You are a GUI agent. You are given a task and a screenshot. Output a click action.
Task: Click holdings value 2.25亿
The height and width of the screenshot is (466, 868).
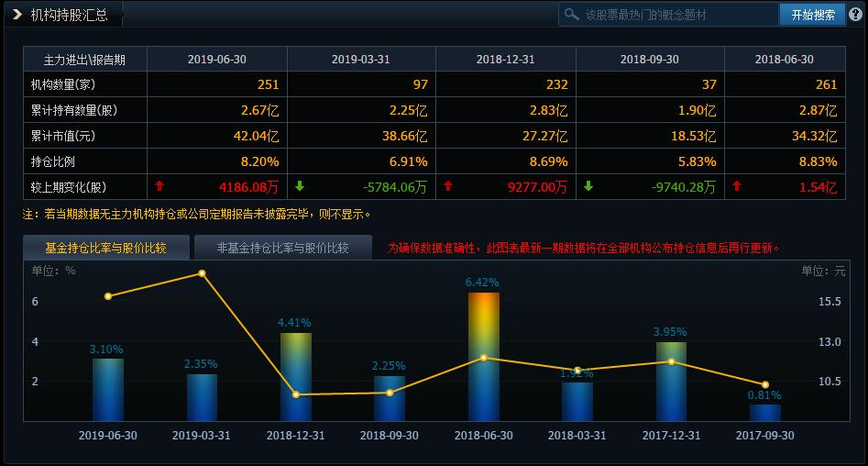[409, 110]
